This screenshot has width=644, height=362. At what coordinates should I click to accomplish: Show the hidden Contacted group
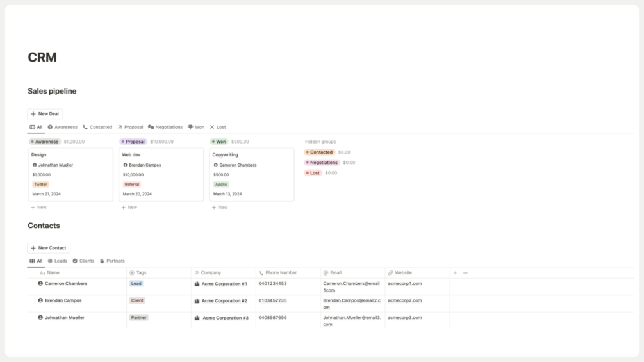click(319, 152)
